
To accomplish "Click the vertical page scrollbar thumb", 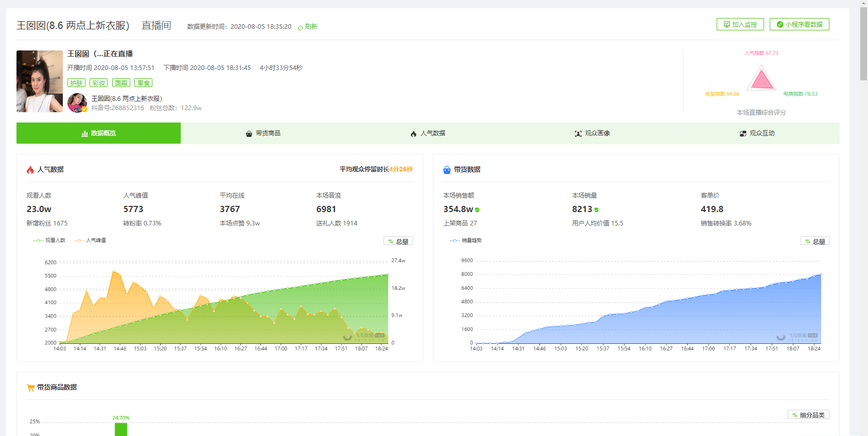I will (x=863, y=43).
